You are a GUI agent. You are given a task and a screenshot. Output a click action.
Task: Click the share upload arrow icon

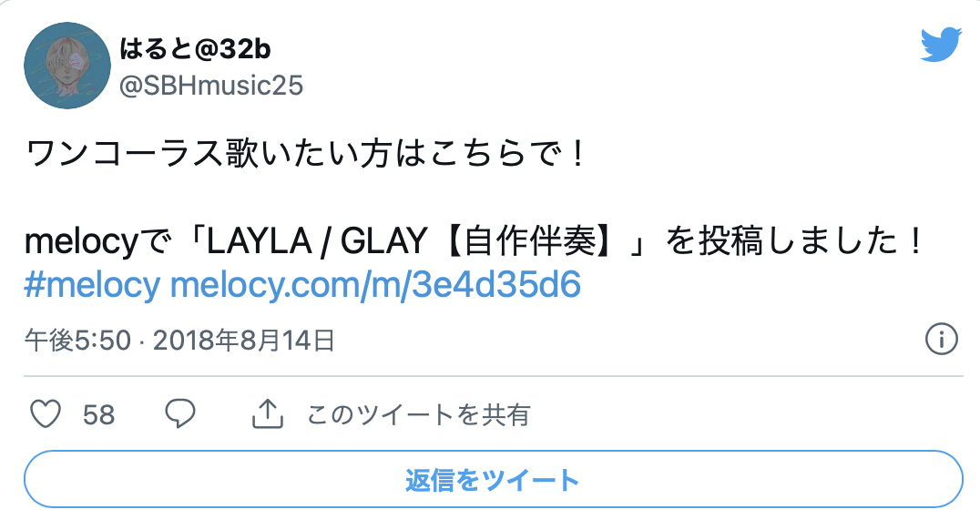click(268, 413)
